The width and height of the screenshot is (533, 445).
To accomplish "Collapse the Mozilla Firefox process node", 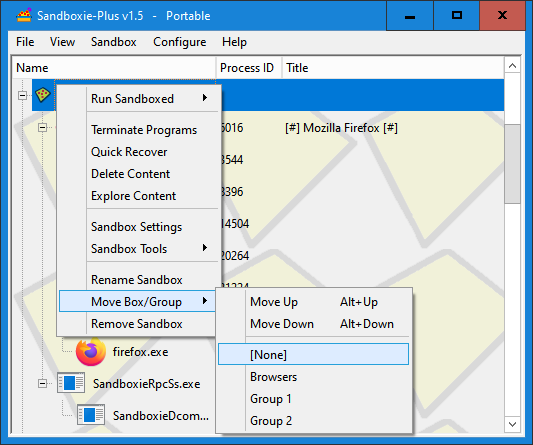I will point(42,128).
